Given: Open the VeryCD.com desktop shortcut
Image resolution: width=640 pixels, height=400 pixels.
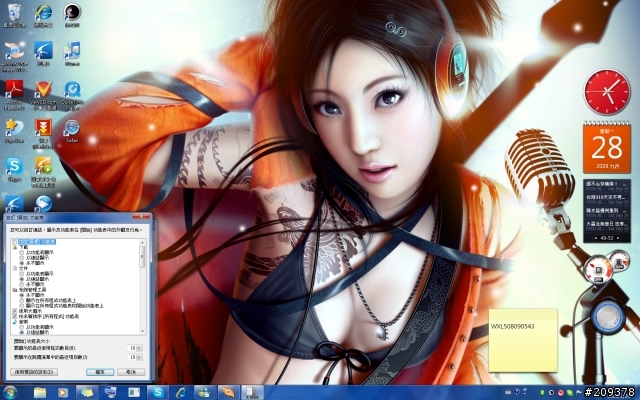Looking at the screenshot, I should tap(43, 95).
